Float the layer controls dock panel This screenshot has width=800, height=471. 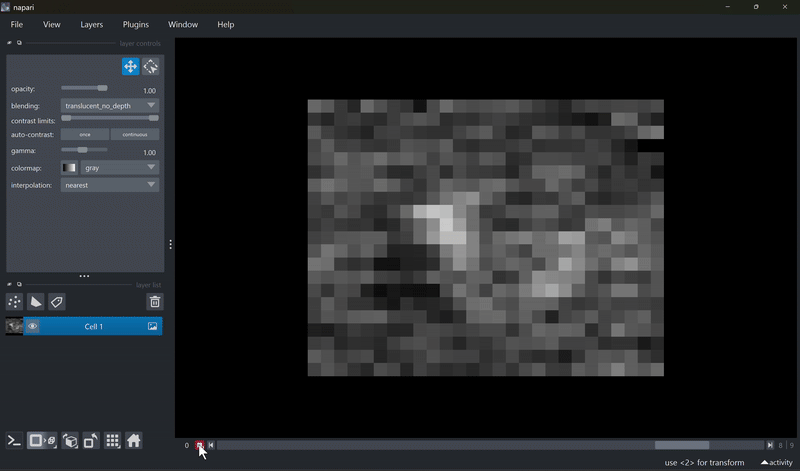[19, 43]
